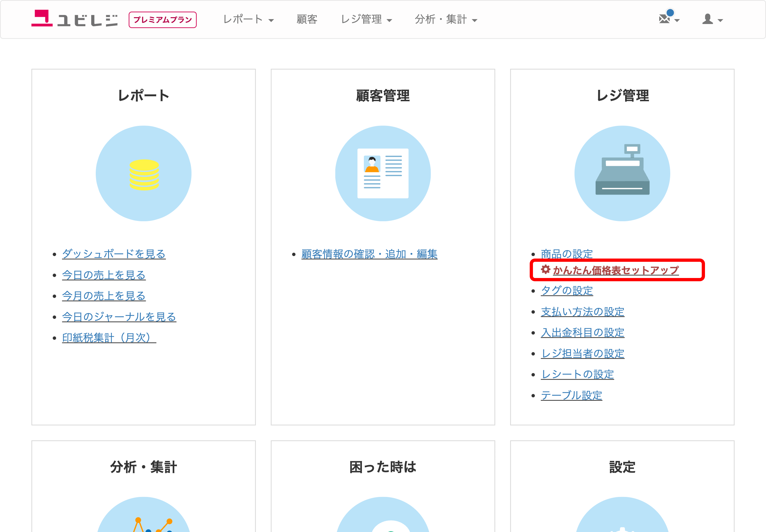Image resolution: width=766 pixels, height=532 pixels.
Task: Open 今日のジャーナルを見る link
Action: coord(119,317)
